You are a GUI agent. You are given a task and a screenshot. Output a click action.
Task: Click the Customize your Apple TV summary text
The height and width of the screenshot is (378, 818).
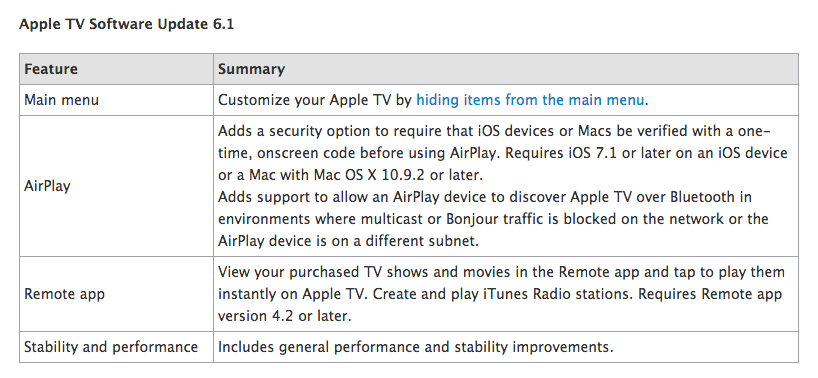(433, 100)
